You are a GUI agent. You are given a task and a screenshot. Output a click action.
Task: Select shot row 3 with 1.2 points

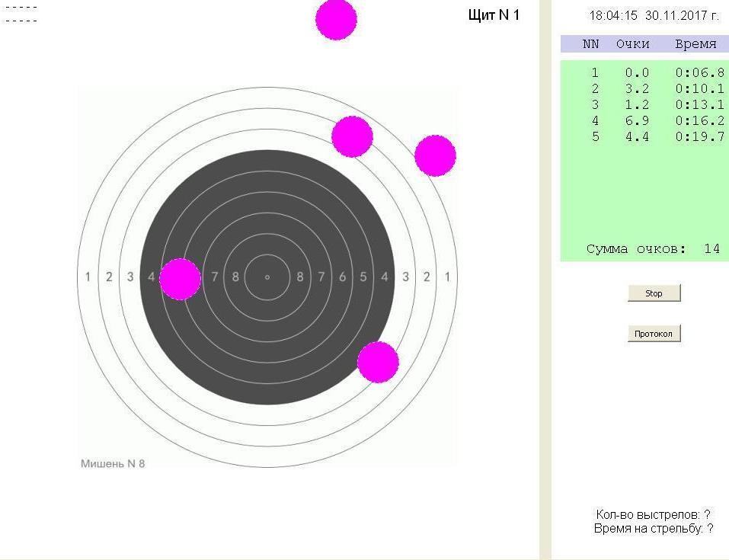click(x=644, y=105)
